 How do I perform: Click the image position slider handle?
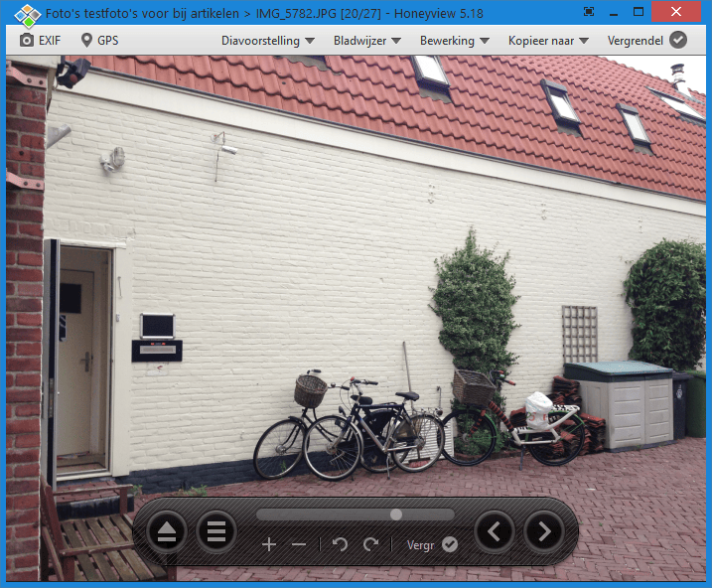(x=396, y=514)
